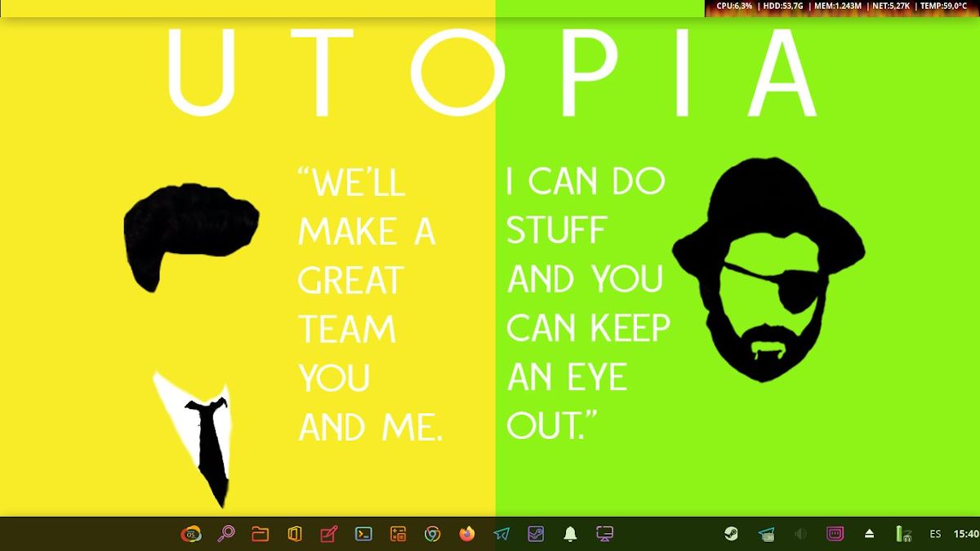The image size is (980, 551).
Task: Click the TEMP:59,0°C temperature reading
Action: 943,6
